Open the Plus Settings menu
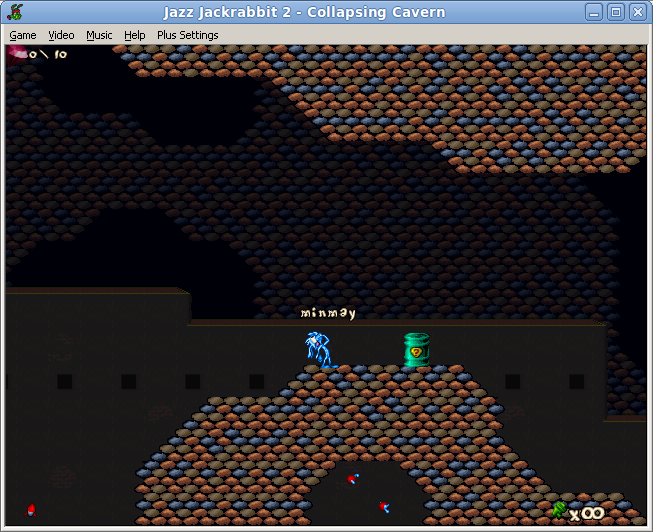Image resolution: width=653 pixels, height=532 pixels. click(x=187, y=35)
